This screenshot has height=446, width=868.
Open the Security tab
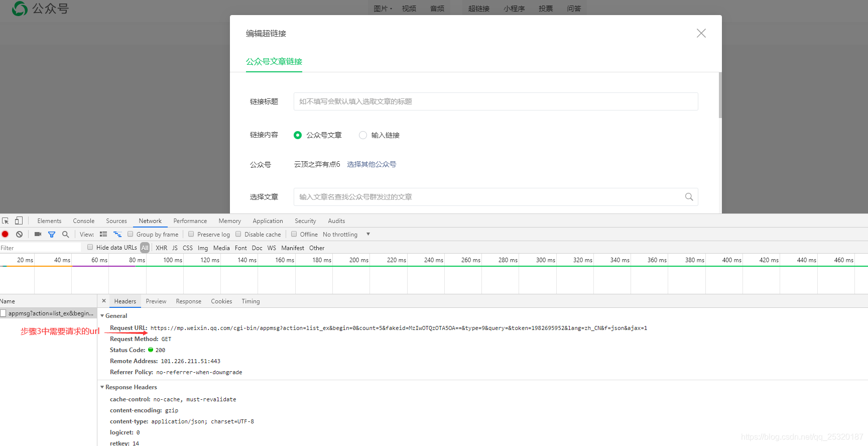pos(306,221)
